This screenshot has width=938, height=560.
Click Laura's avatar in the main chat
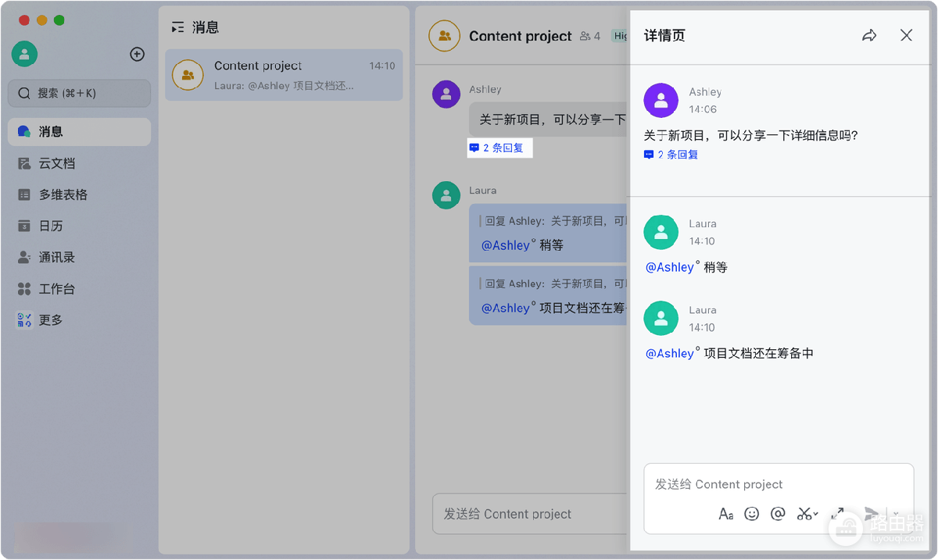coord(446,194)
